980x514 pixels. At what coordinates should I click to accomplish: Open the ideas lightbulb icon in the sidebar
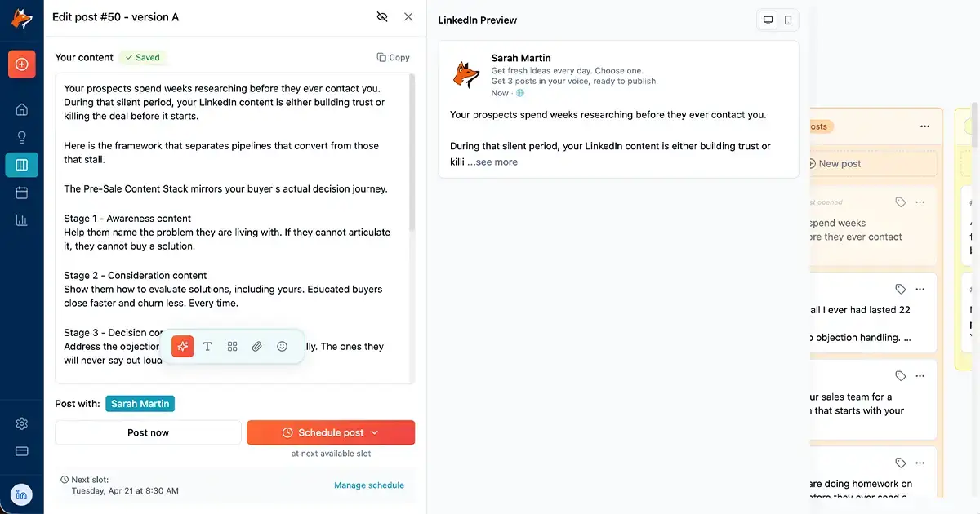[x=21, y=137]
